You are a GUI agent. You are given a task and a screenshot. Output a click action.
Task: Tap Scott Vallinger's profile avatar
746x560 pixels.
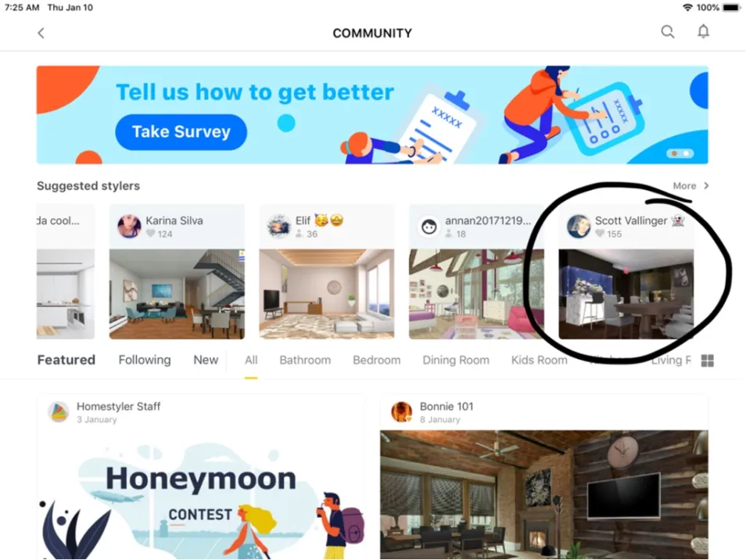click(x=579, y=226)
